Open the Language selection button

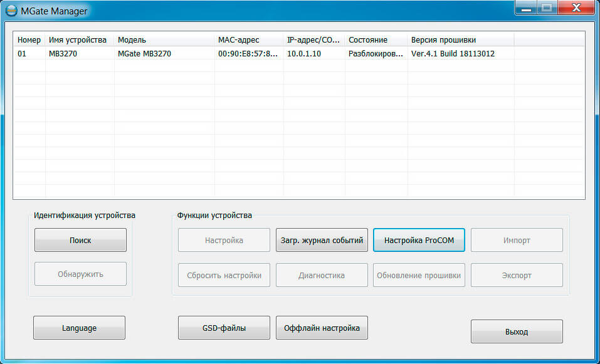[x=79, y=328]
